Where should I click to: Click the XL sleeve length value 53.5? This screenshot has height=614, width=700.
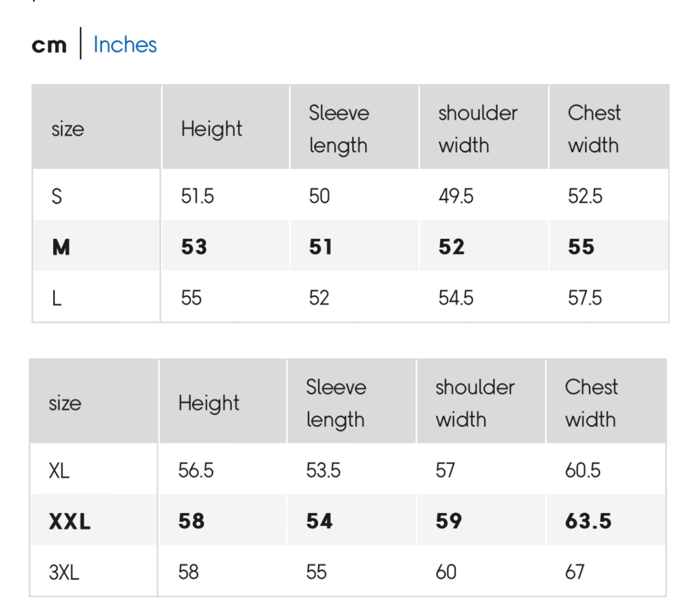click(323, 470)
